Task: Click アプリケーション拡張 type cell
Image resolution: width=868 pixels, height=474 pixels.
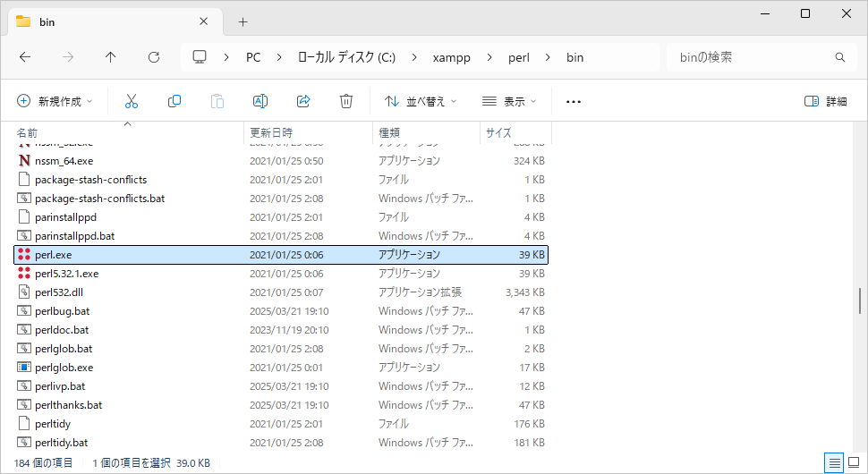Action: (x=421, y=292)
